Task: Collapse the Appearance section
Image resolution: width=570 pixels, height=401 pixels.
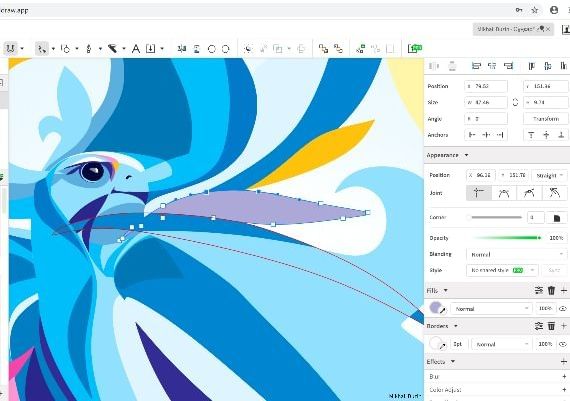Action: tap(466, 155)
